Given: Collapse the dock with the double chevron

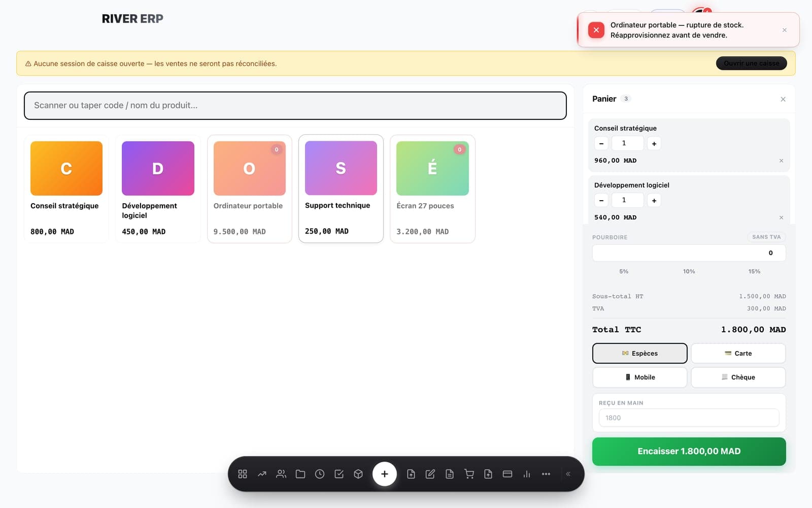Looking at the screenshot, I should click(x=568, y=474).
